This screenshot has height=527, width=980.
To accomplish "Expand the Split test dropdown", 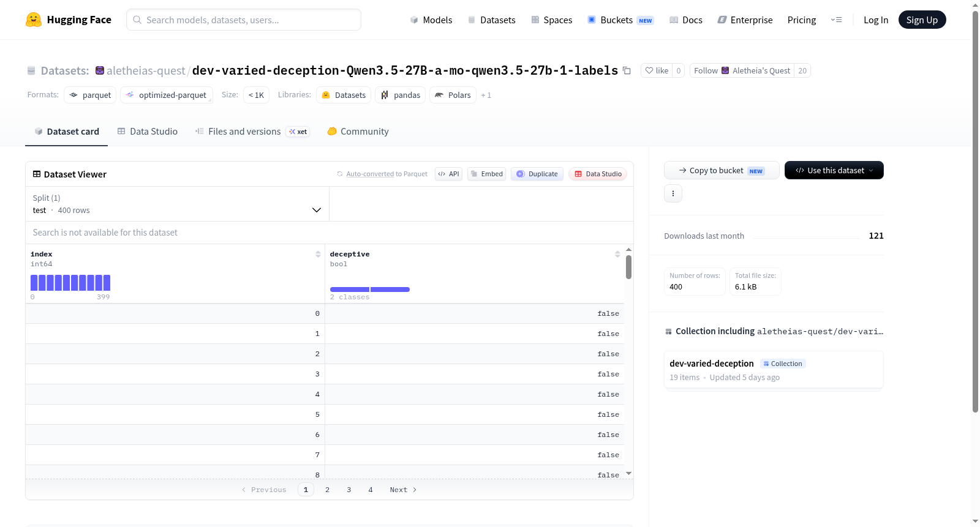I will 177,204.
